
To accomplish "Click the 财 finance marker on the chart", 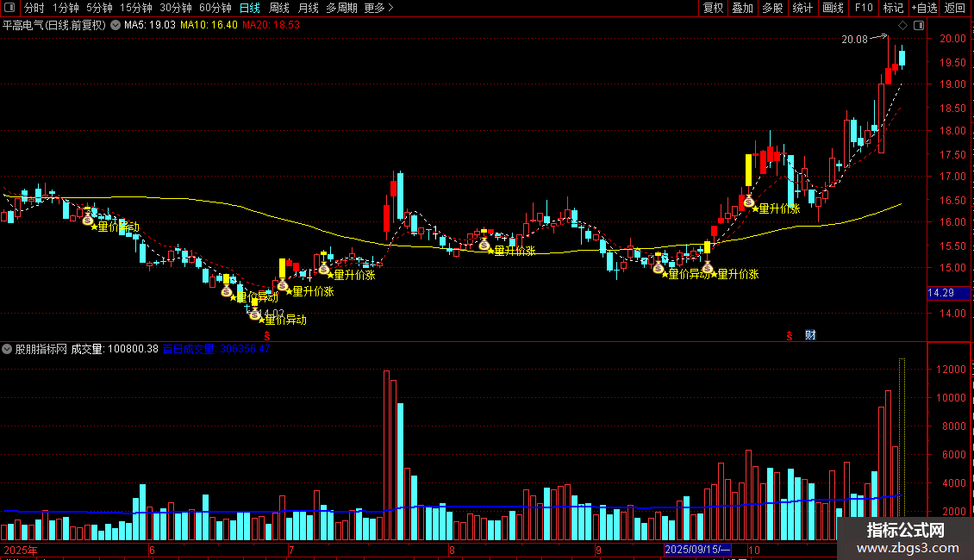I will (810, 335).
